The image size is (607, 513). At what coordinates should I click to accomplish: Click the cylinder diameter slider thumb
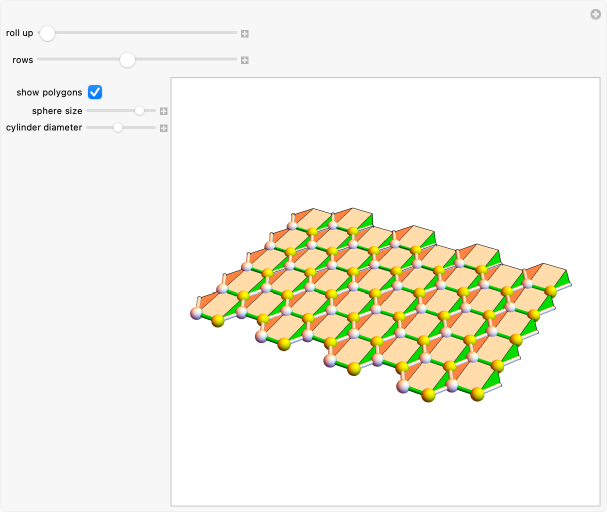click(x=118, y=128)
